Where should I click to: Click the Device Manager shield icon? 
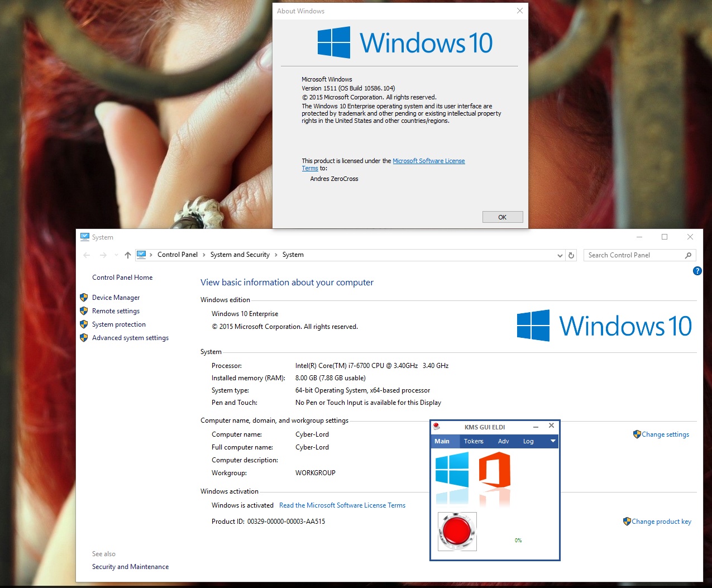(x=84, y=298)
